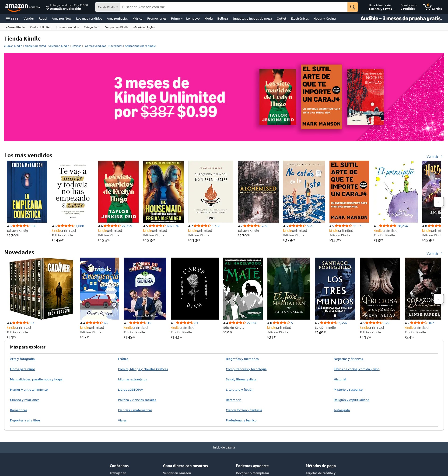Screen dimensions: 448x476
Task: Open the Kindle Unlimited $0.99 promo banner
Action: (224, 97)
